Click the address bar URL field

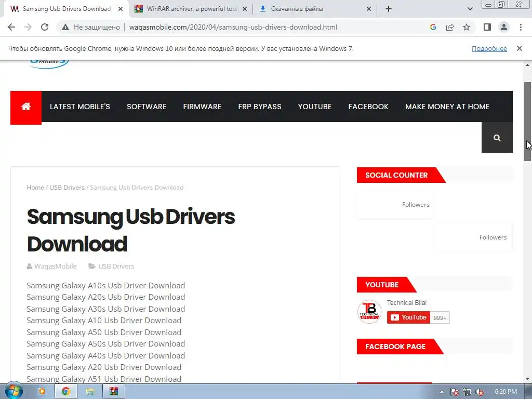click(233, 27)
